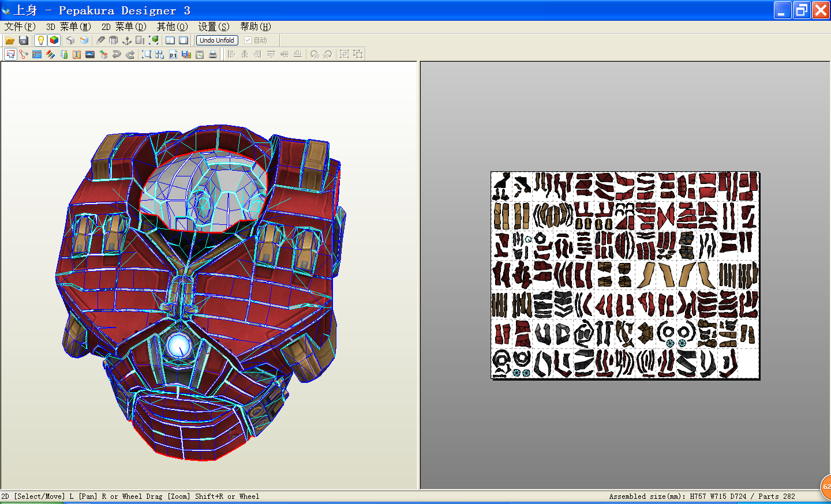Toggle the colored cube texture display
Image resolution: width=831 pixels, height=504 pixels.
pyautogui.click(x=54, y=40)
